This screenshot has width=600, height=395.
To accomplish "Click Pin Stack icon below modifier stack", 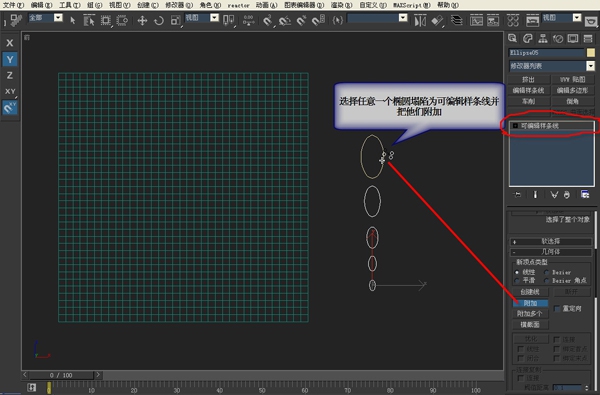I will (x=517, y=195).
